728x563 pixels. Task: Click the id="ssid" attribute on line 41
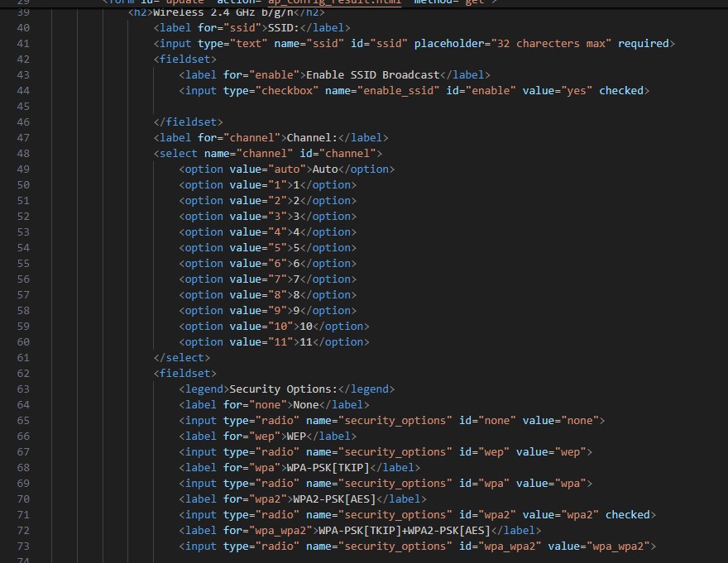click(x=379, y=44)
